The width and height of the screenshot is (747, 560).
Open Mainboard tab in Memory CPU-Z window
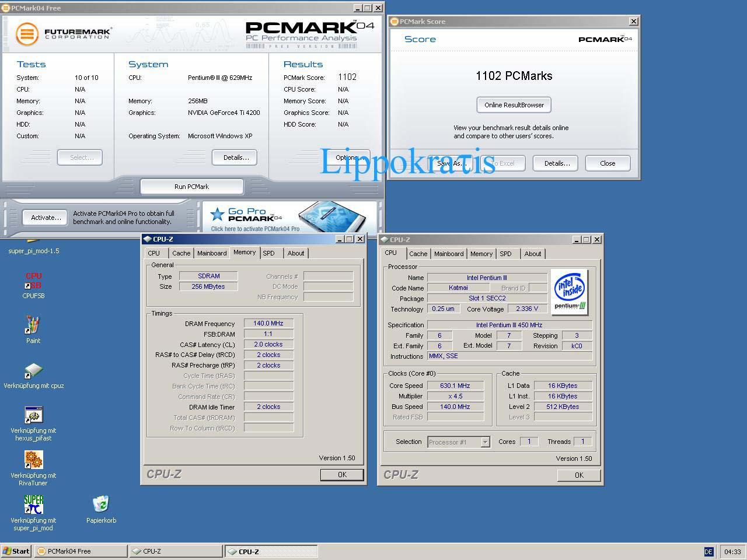212,253
